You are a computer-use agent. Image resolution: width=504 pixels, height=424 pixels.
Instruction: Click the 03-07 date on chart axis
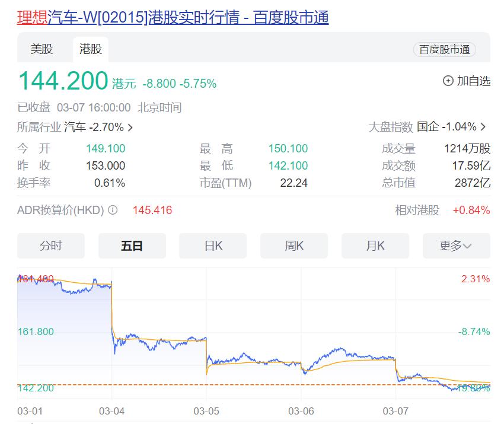pyautogui.click(x=395, y=411)
